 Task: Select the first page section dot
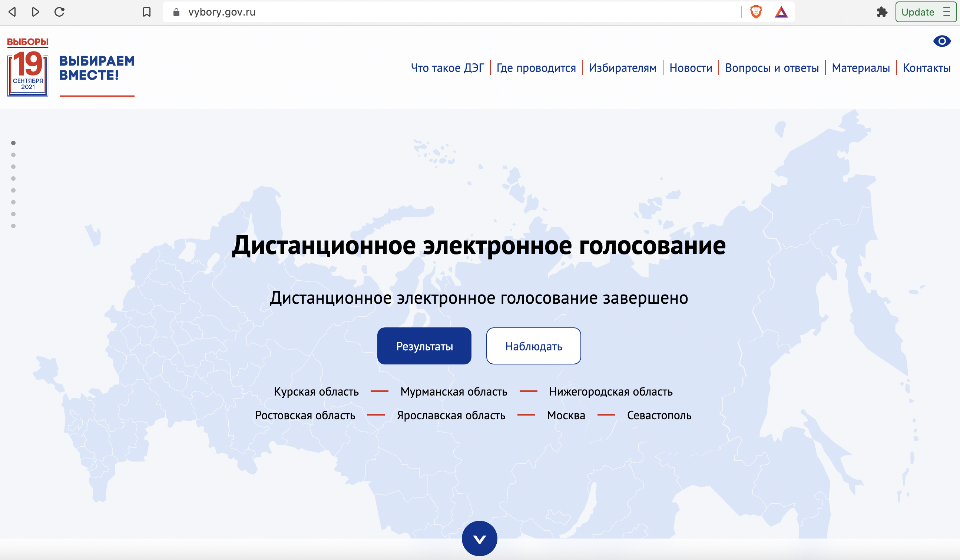13,143
